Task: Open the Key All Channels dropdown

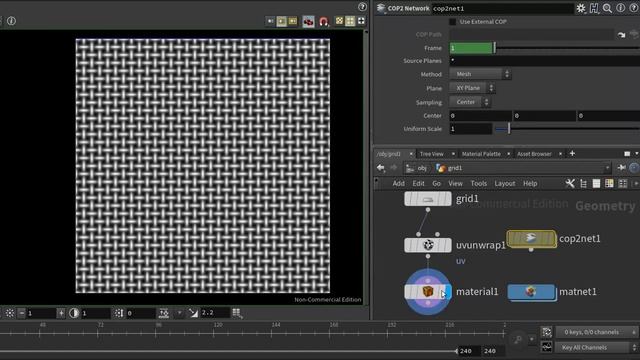Action: (x=597, y=347)
